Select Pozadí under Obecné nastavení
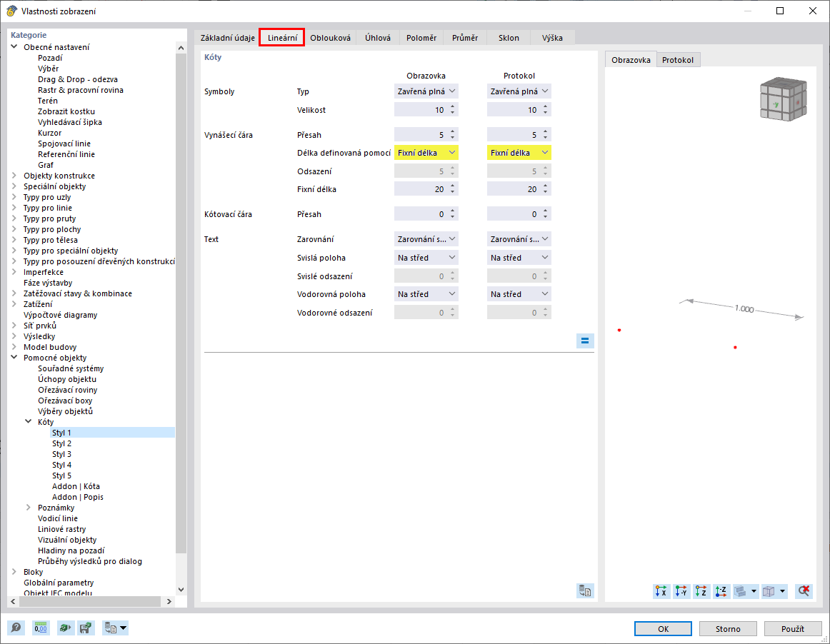830x644 pixels. pyautogui.click(x=50, y=58)
